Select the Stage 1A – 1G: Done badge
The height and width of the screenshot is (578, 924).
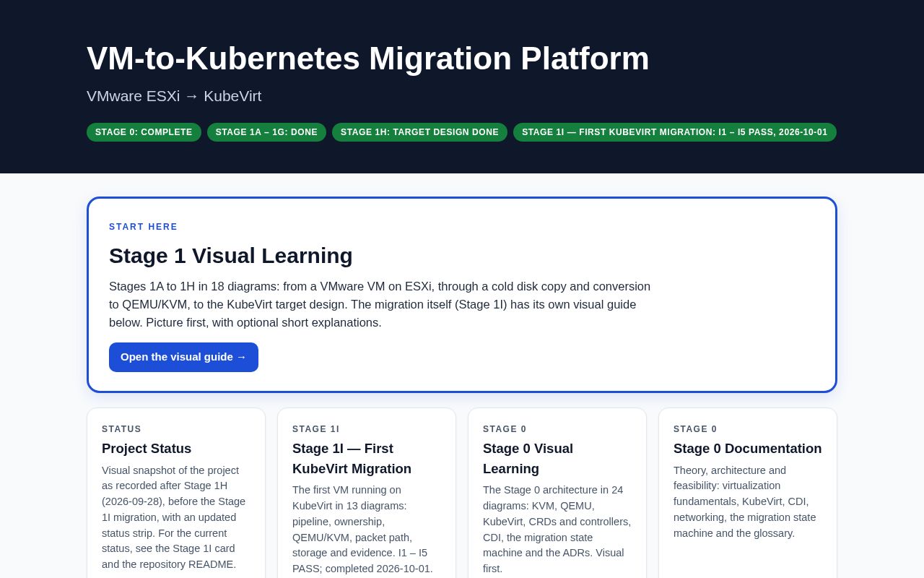coord(266,132)
